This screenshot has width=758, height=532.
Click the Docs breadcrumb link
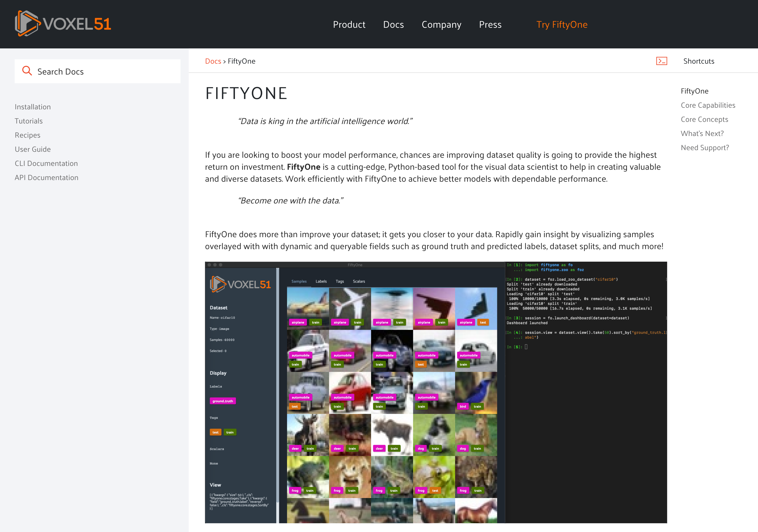coord(213,61)
